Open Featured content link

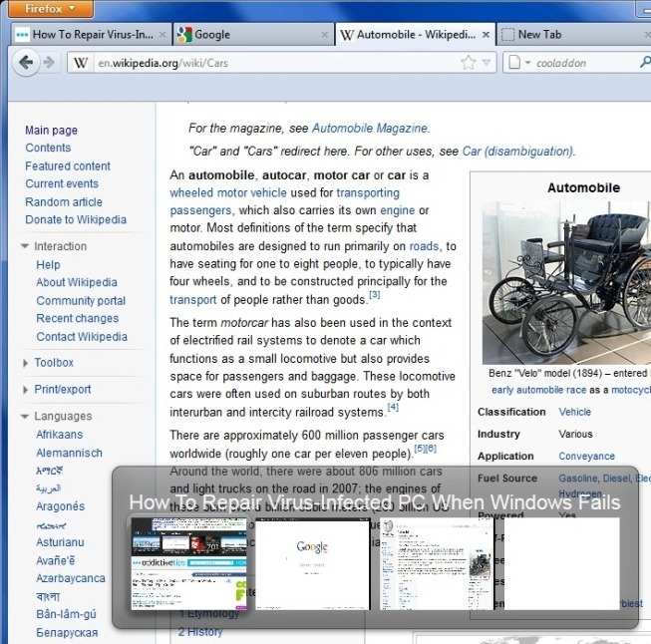coord(68,165)
